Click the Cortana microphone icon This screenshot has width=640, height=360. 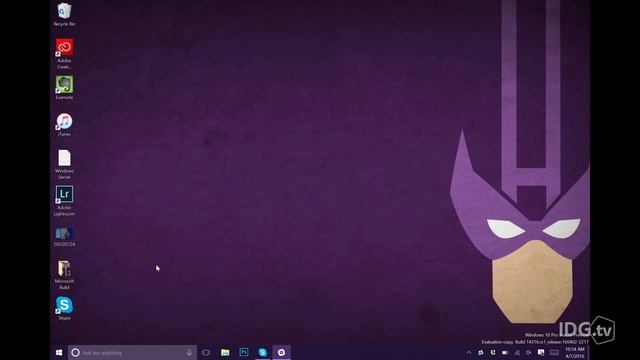tap(189, 353)
